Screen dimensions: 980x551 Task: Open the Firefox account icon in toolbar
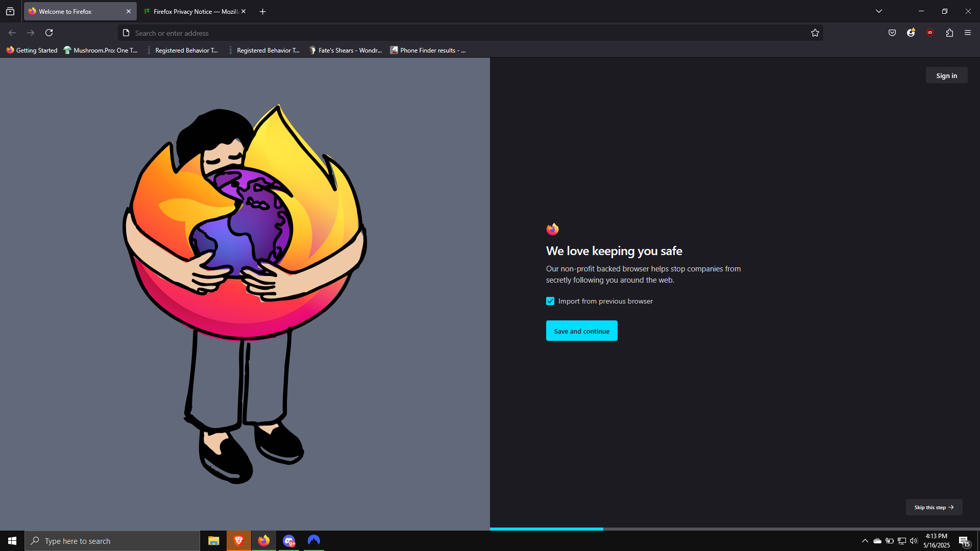[911, 33]
